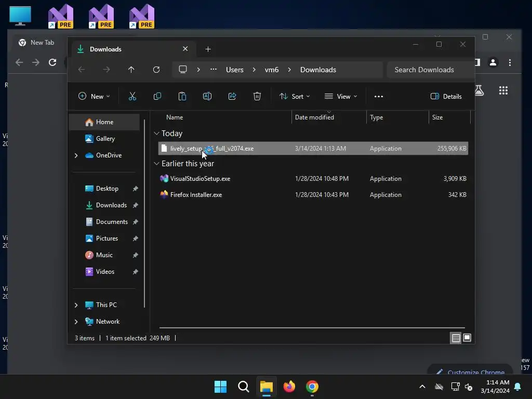The image size is (532, 399).
Task: Click the Paste clipboard icon
Action: coord(182,96)
